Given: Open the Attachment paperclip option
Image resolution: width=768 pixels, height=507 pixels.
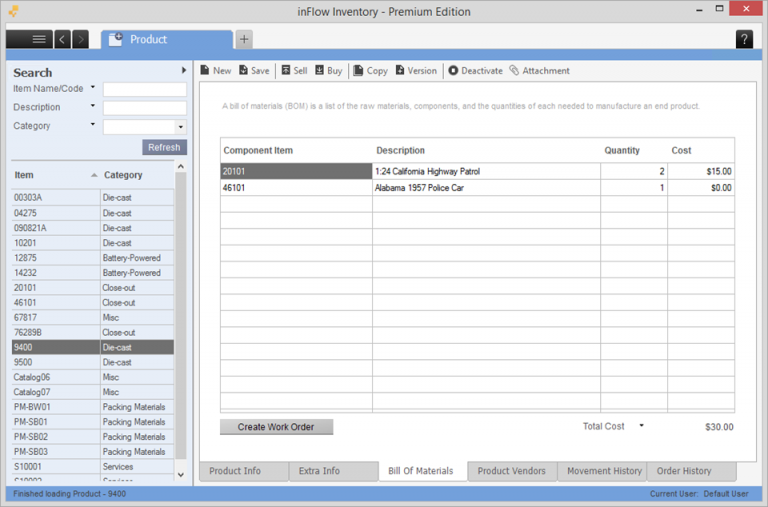Looking at the screenshot, I should [x=514, y=71].
